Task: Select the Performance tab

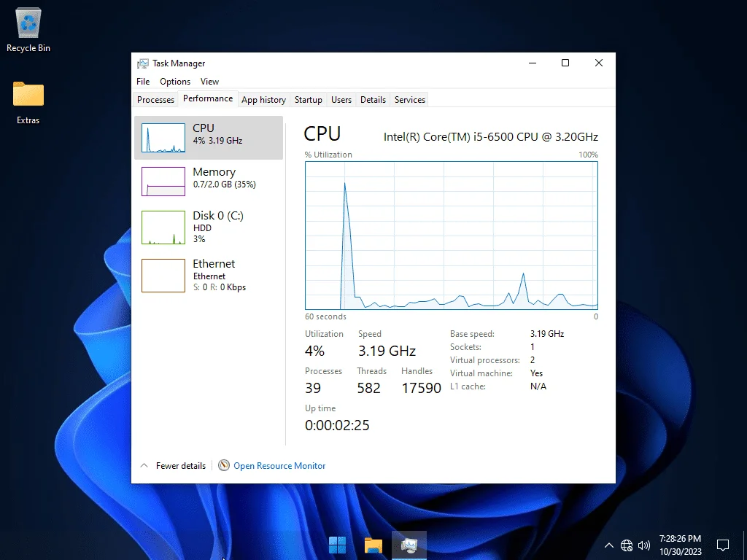Action: point(208,98)
